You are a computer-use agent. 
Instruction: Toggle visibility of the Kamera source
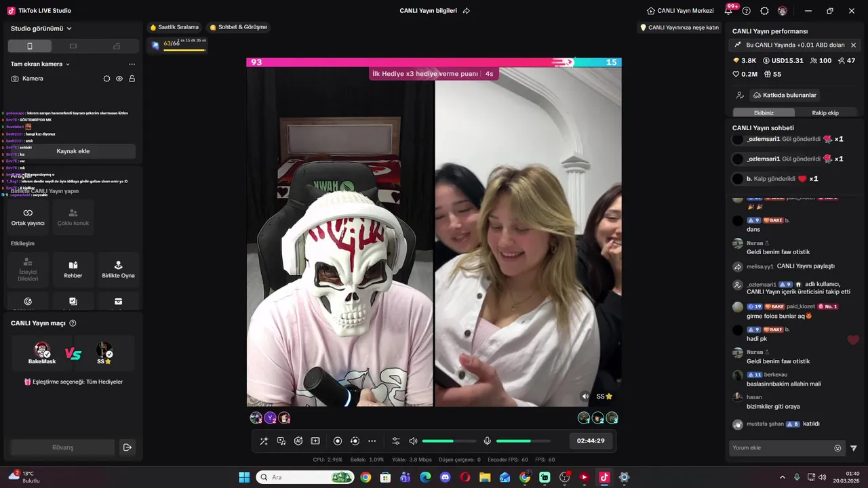coord(119,79)
